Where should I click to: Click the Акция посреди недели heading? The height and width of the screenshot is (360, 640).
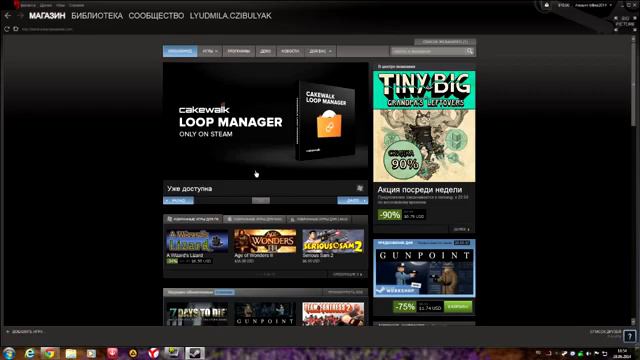(x=420, y=189)
